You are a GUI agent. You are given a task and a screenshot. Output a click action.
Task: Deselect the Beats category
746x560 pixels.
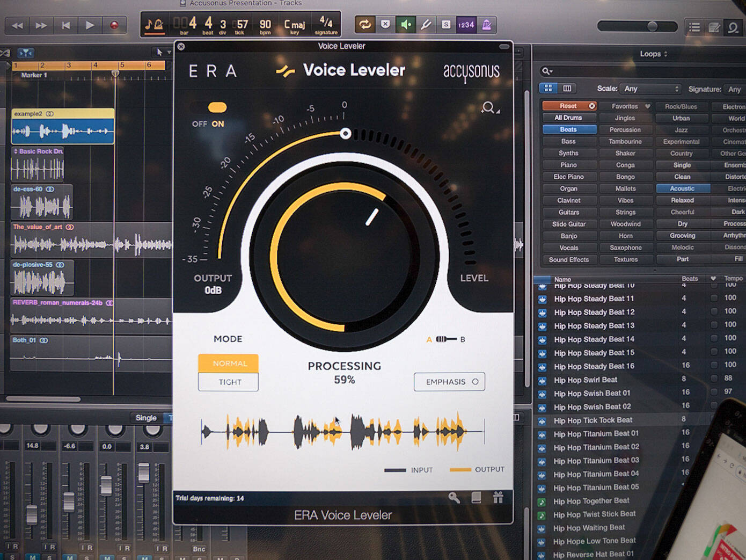tap(568, 129)
